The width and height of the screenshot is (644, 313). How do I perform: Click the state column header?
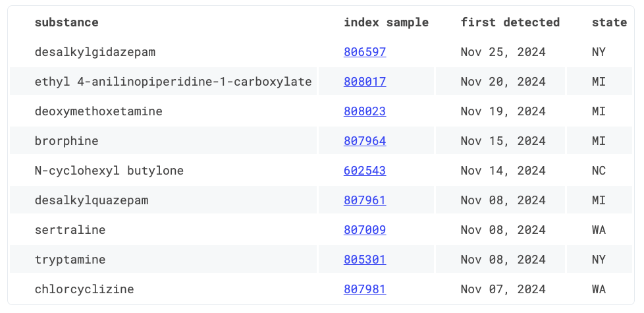click(x=609, y=22)
